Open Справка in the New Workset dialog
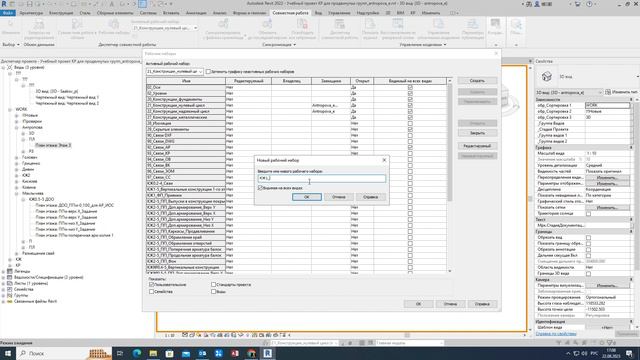640x360 pixels. [370, 197]
